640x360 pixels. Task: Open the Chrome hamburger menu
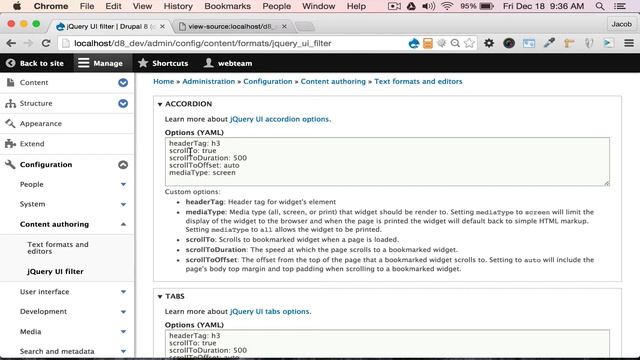click(629, 43)
